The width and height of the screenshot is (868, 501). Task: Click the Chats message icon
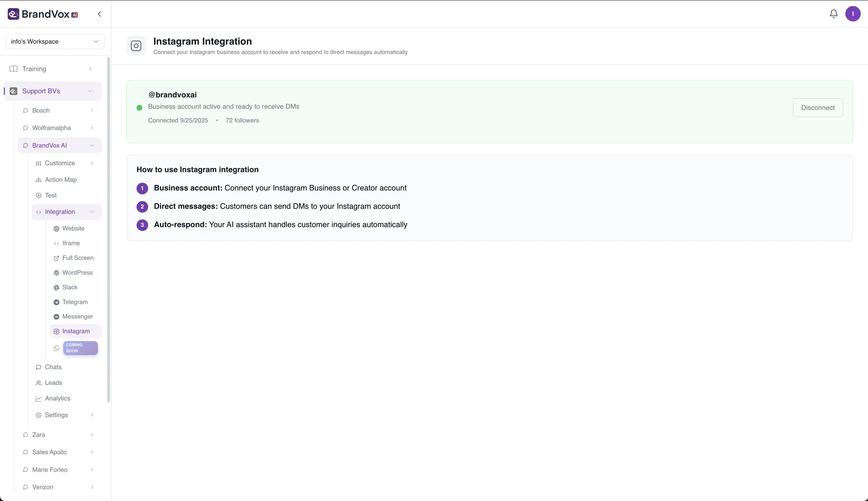point(39,367)
